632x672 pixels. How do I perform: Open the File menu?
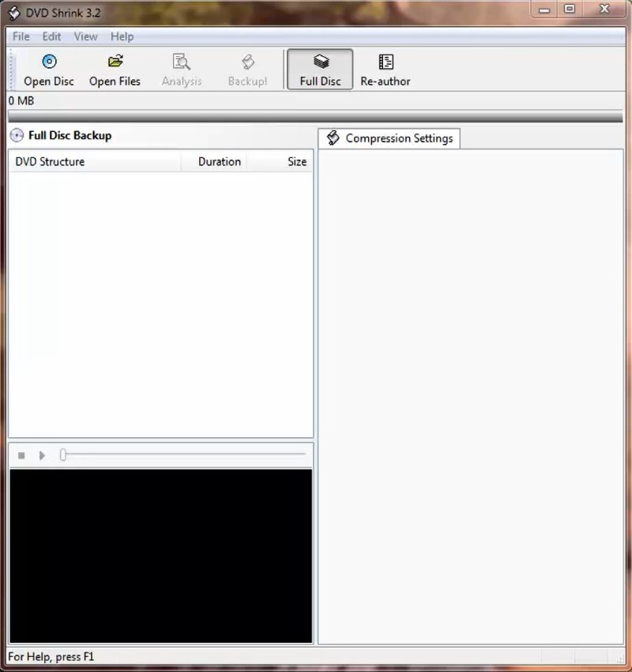tap(21, 36)
